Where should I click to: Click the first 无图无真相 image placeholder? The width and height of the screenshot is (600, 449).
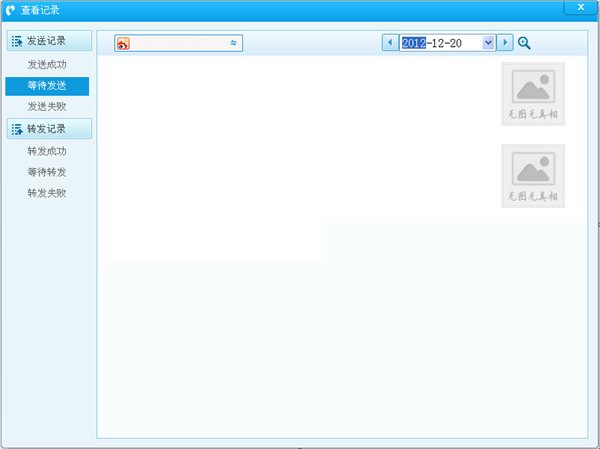pos(533,94)
